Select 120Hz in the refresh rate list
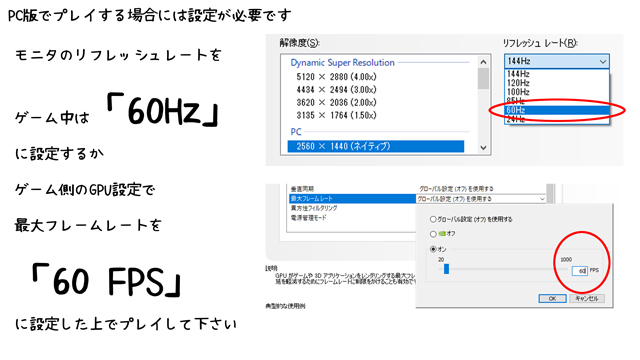 pyautogui.click(x=557, y=83)
